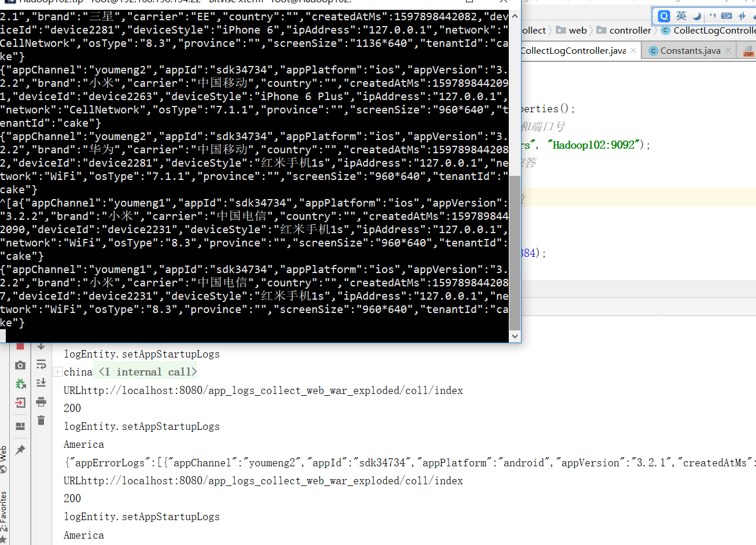The image size is (756, 545).
Task: Click the terminal vertical scrollbar thumb
Action: click(515, 252)
